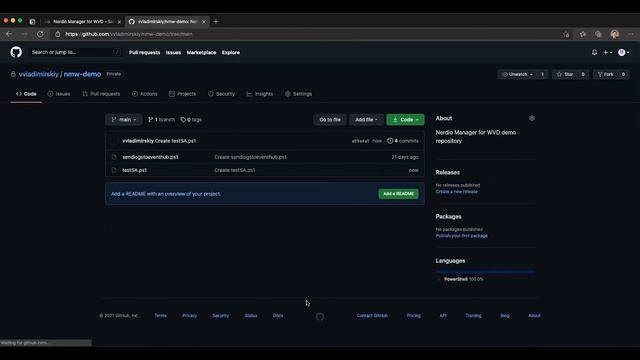Open sendlogstoeventhub.ps1 file

[x=150, y=157]
